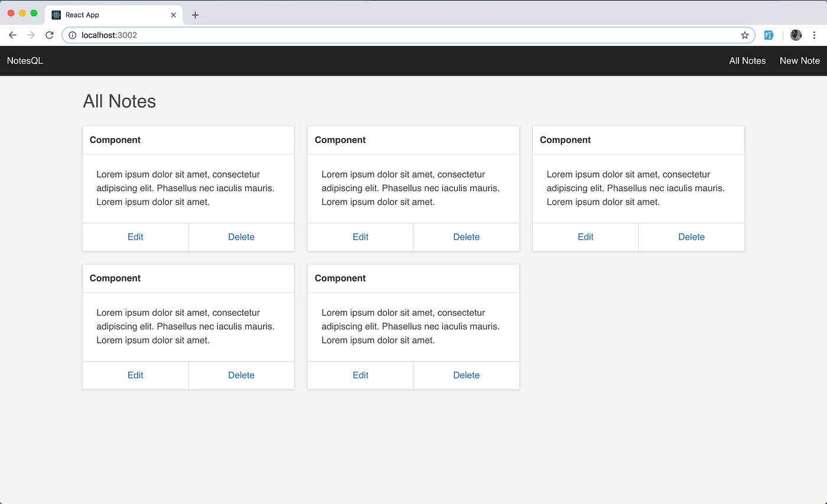
Task: Click the site information icon in address bar
Action: [x=71, y=35]
